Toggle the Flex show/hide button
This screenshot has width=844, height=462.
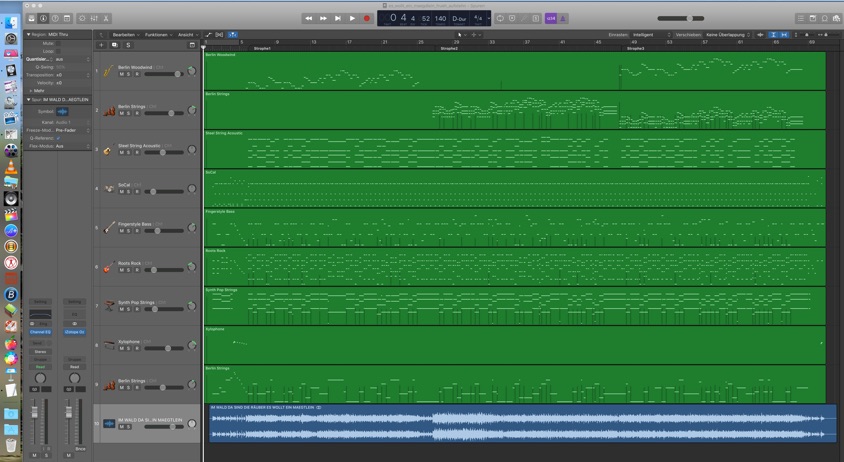pyautogui.click(x=220, y=34)
